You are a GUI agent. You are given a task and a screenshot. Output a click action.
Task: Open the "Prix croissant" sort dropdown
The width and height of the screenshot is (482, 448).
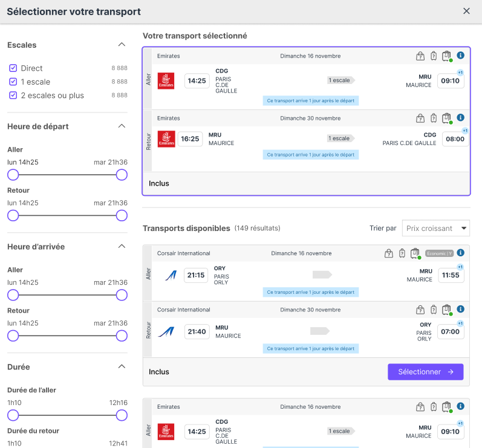pos(435,228)
